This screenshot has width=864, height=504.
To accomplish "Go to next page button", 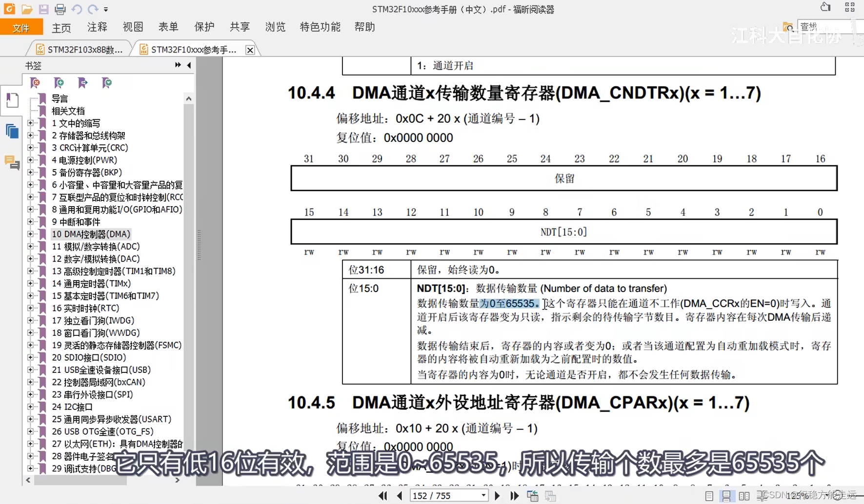I will point(497,496).
